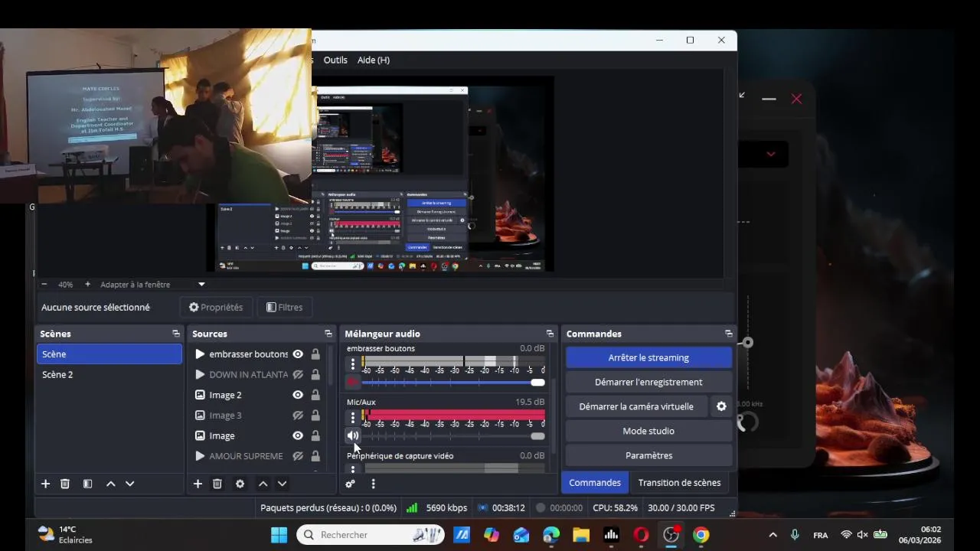This screenshot has width=980, height=551.
Task: Unlock the DOWN IN ATLANTA source
Action: point(315,374)
